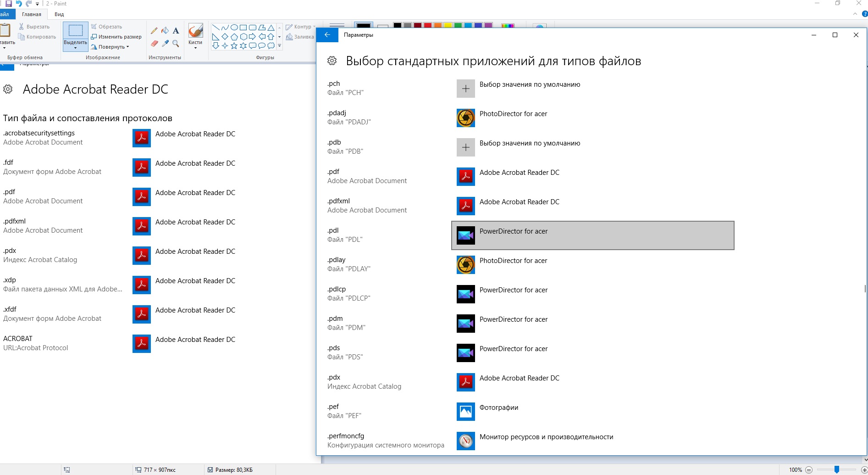Click the Paste clipboard icon
This screenshot has width=868, height=475.
[x=6, y=30]
